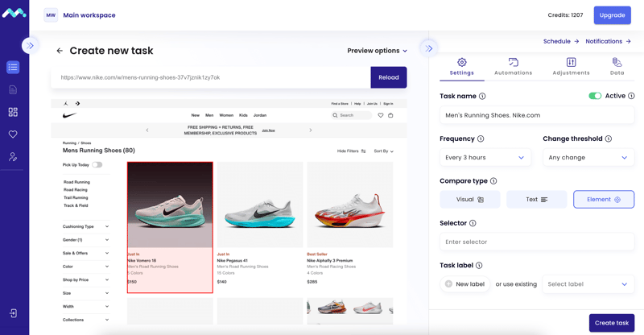
Task: Click the logout icon at the sidebar bottom
Action: point(13,313)
